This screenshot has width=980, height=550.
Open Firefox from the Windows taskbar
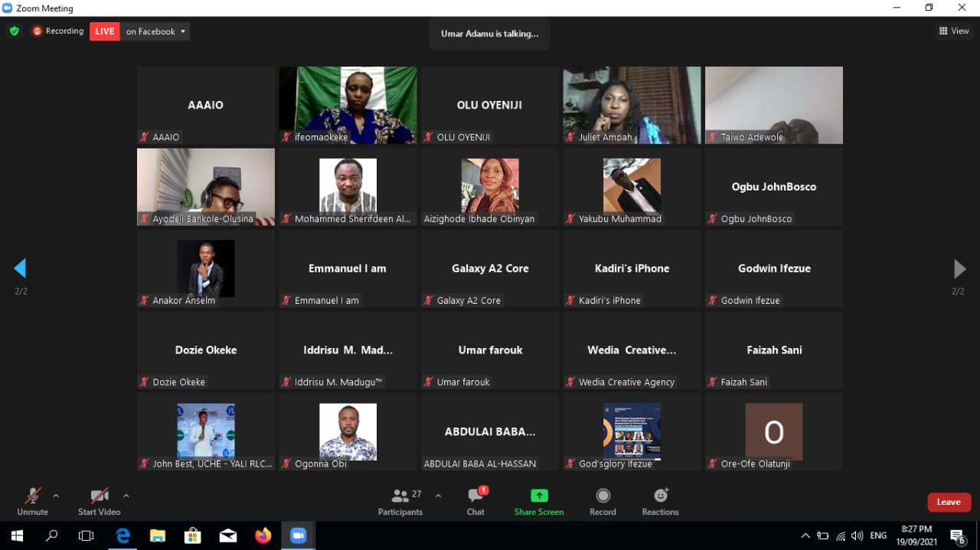click(x=263, y=535)
